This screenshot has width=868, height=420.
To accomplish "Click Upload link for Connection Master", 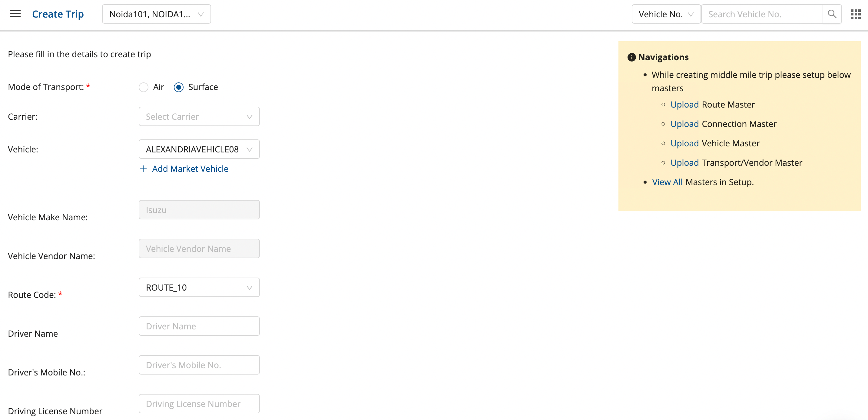I will coord(684,124).
